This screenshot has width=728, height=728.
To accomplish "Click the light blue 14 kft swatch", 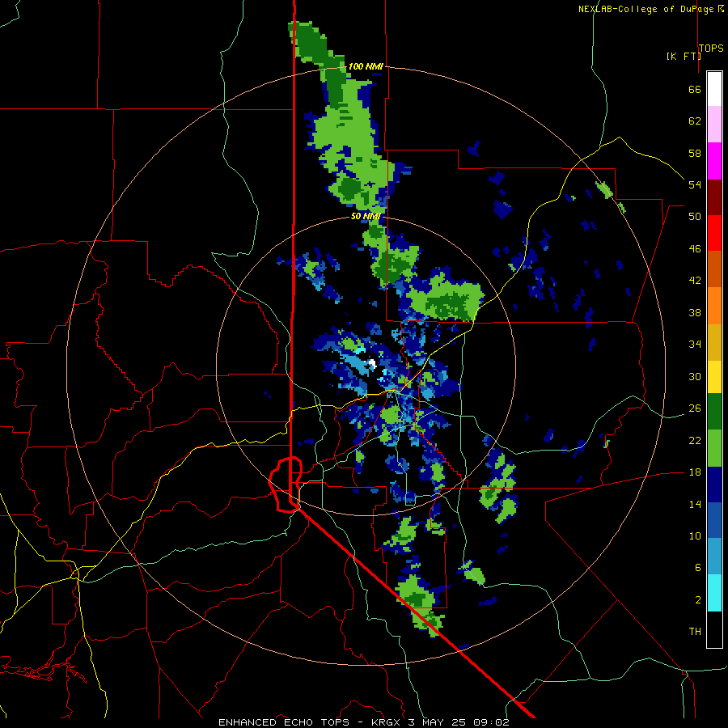I will (x=714, y=557).
